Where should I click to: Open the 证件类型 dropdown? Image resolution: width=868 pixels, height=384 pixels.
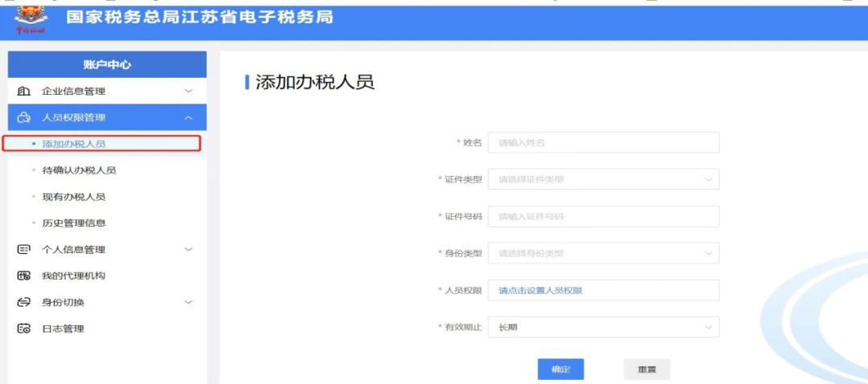604,179
